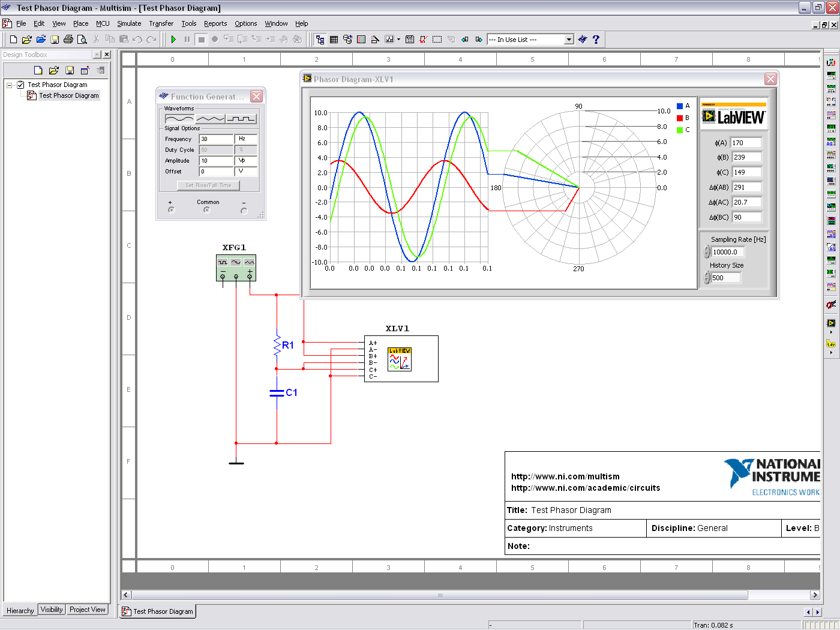Open the dropdown arrow next to the Grapher icon
Image resolution: width=840 pixels, height=630 pixels.
click(x=398, y=39)
